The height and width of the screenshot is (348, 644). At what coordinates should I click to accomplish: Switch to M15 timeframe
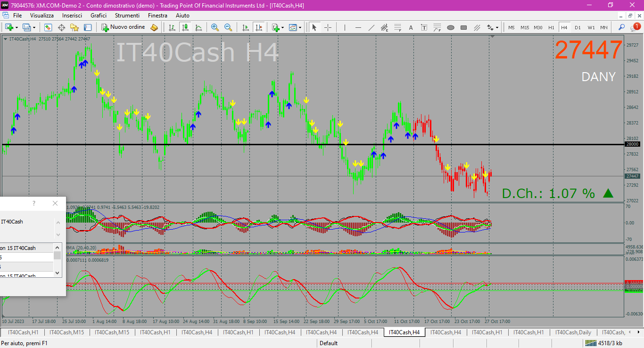pos(525,27)
